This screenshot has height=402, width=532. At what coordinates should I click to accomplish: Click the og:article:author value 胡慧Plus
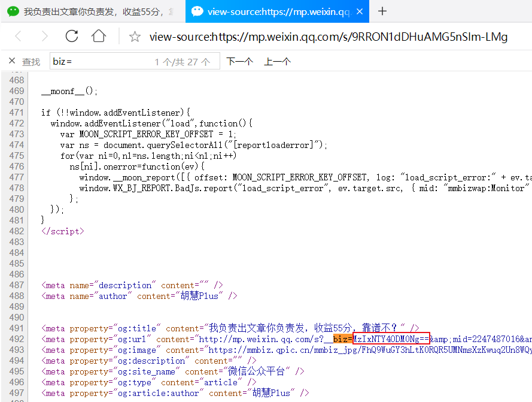click(271, 393)
